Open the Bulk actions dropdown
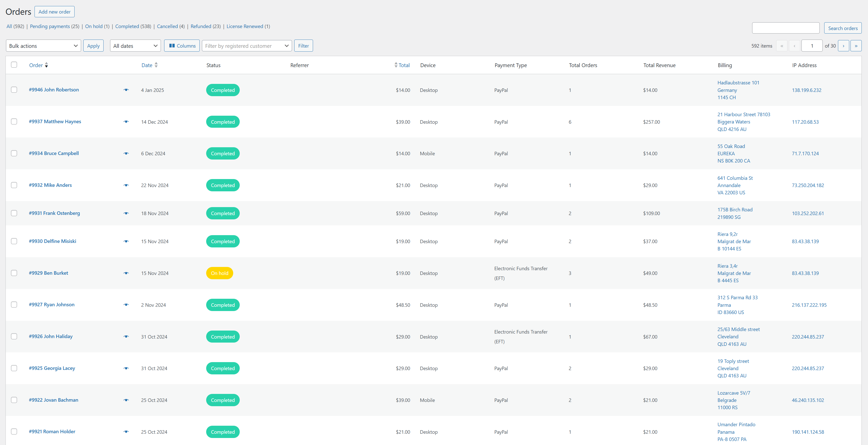 44,46
